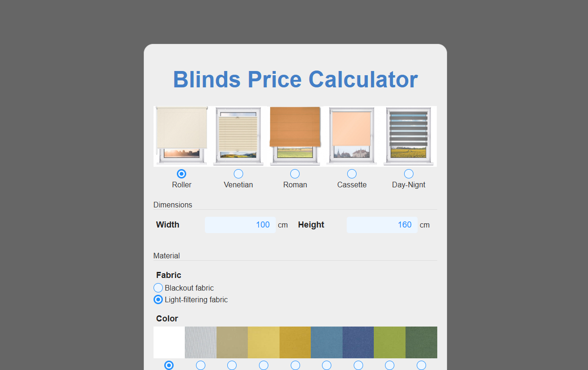
Task: Select the Venetian radio button
Action: pos(238,174)
